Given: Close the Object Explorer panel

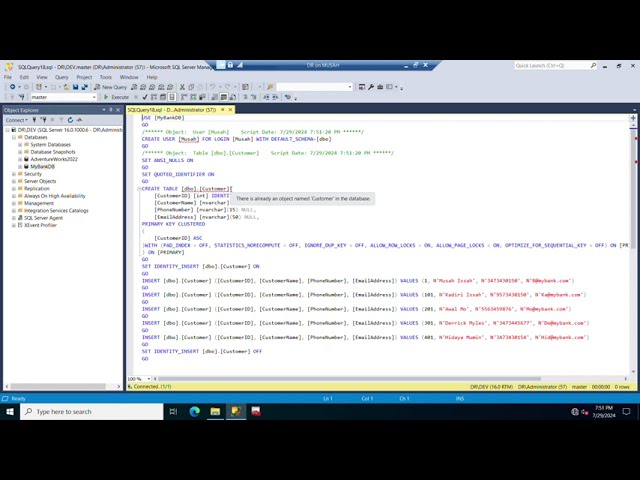Looking at the screenshot, I should [x=118, y=110].
